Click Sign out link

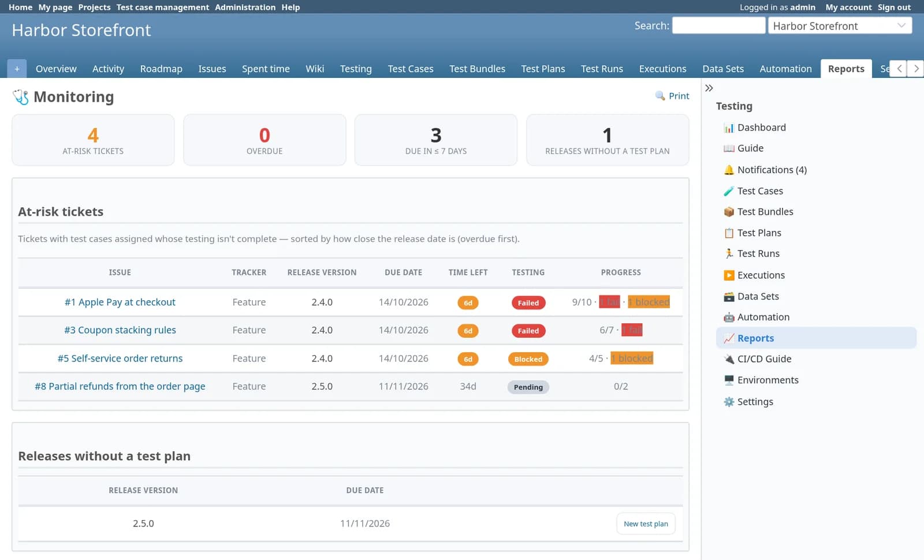coord(894,7)
